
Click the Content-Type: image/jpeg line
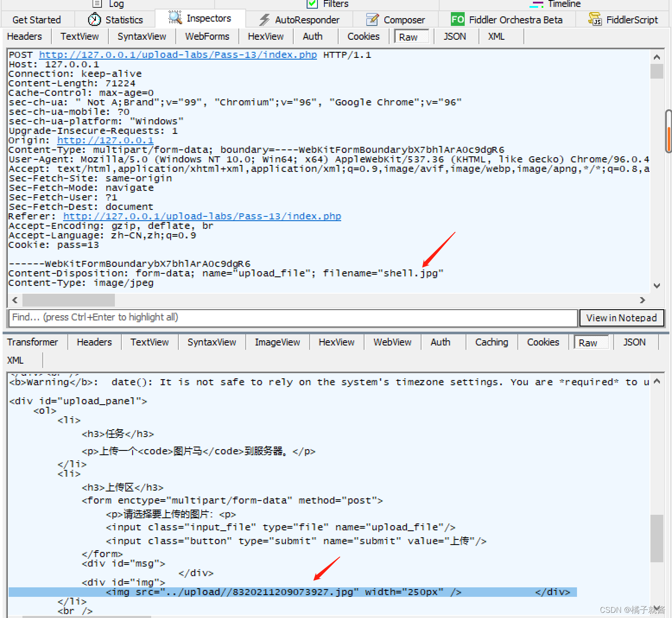81,283
